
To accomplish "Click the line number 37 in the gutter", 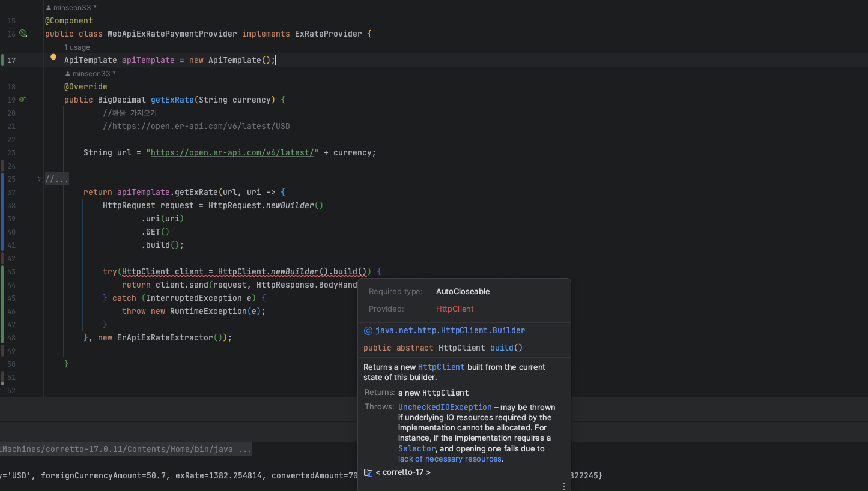I will (12, 193).
